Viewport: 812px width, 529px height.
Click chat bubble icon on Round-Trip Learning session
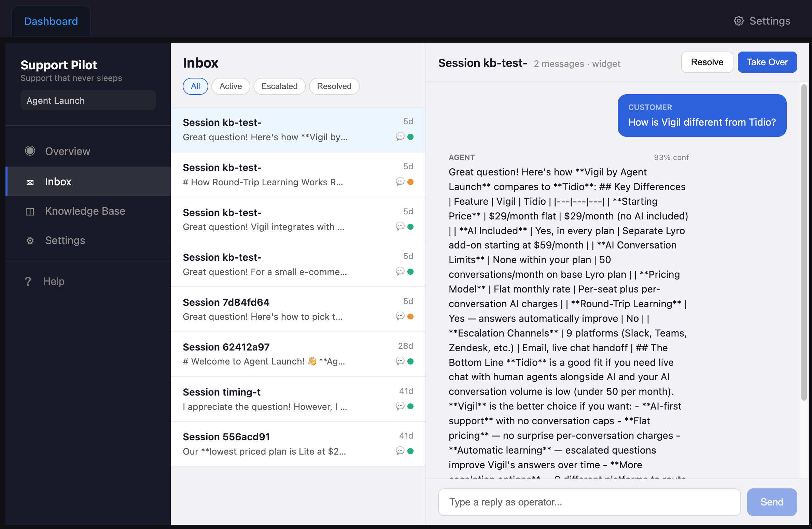pos(400,182)
